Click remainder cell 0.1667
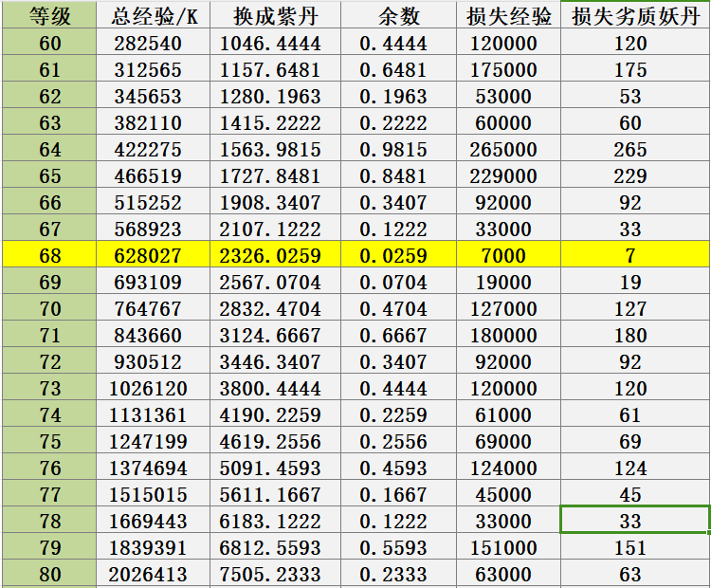The height and width of the screenshot is (588, 711). [x=398, y=493]
